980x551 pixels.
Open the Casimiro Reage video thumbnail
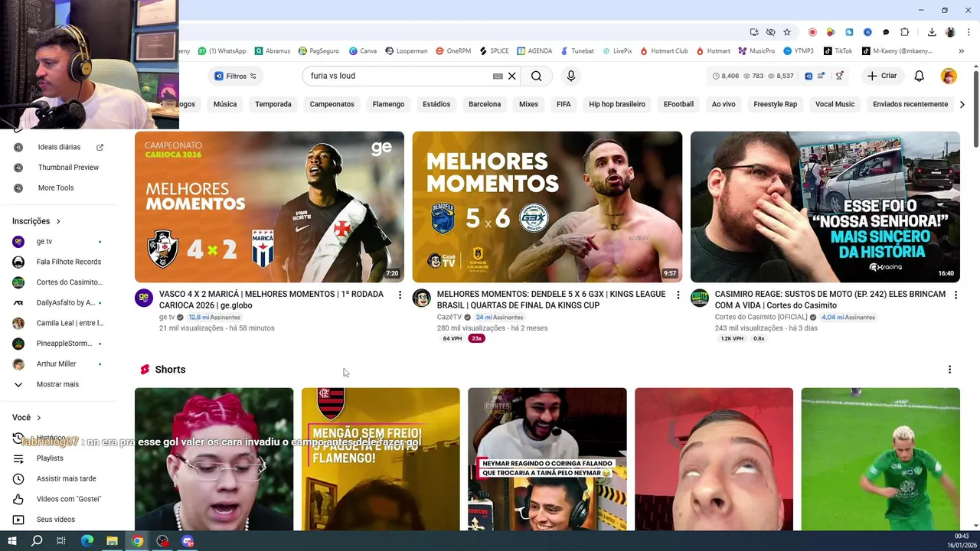coord(825,207)
